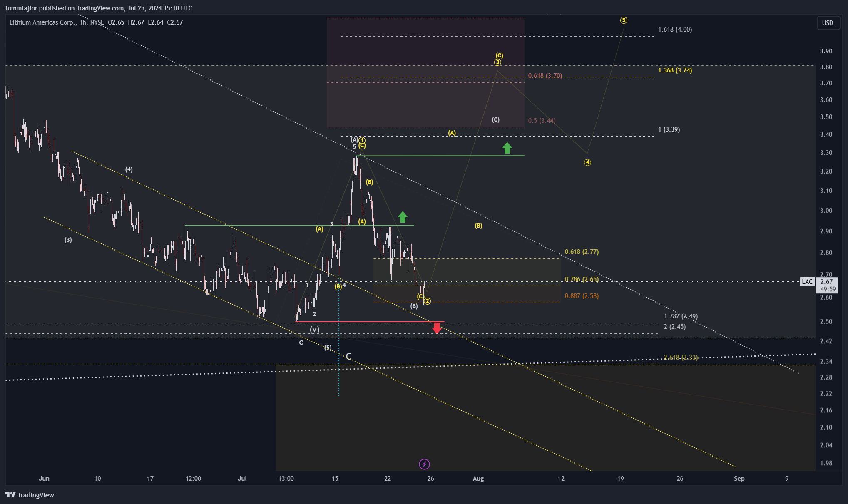Click the green up arrow above the 3.28 line

(507, 148)
